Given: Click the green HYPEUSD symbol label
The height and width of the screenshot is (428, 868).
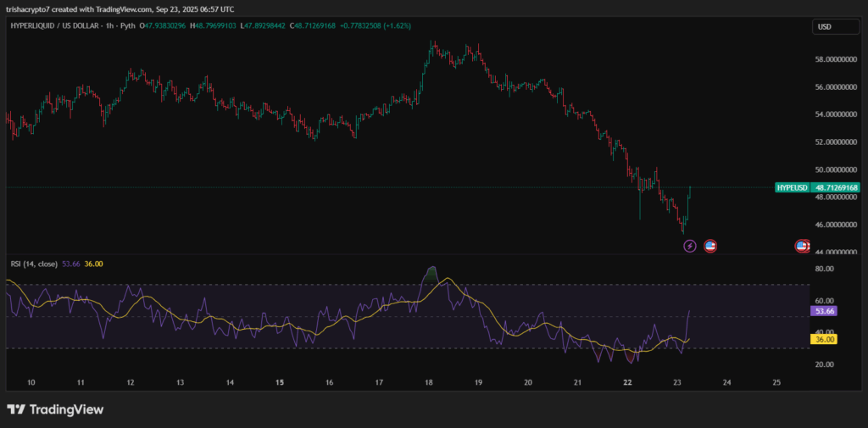Looking at the screenshot, I should click(793, 187).
